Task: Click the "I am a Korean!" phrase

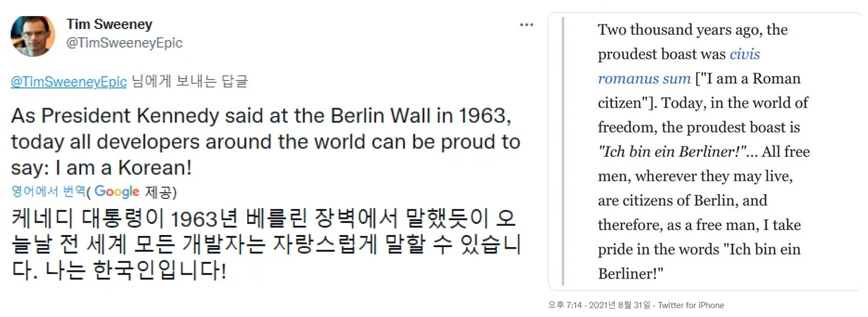Action: [x=124, y=168]
